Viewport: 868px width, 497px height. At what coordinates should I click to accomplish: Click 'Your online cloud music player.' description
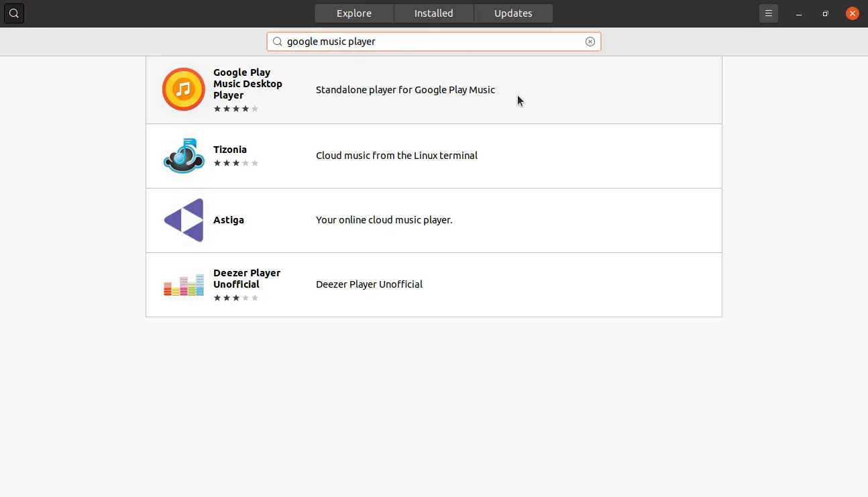pyautogui.click(x=384, y=220)
